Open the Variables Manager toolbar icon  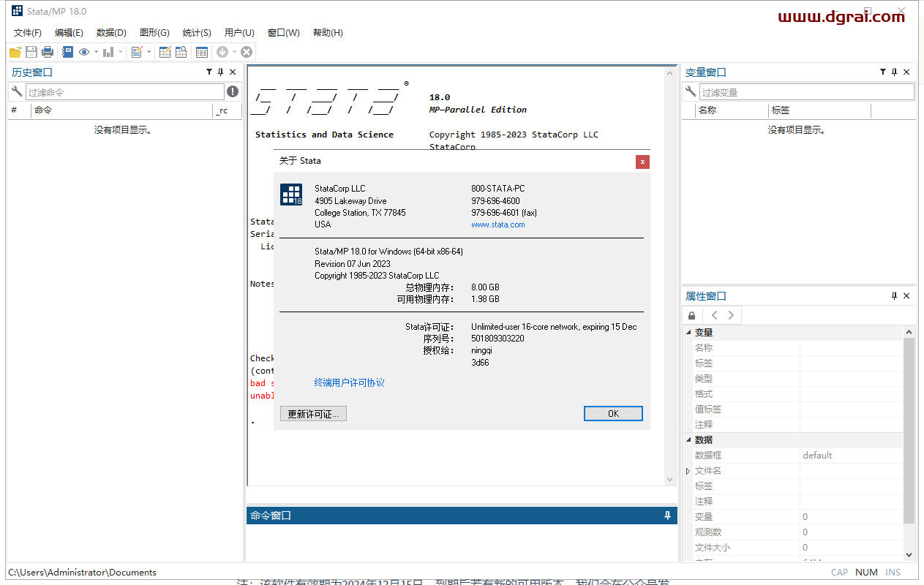pos(202,52)
